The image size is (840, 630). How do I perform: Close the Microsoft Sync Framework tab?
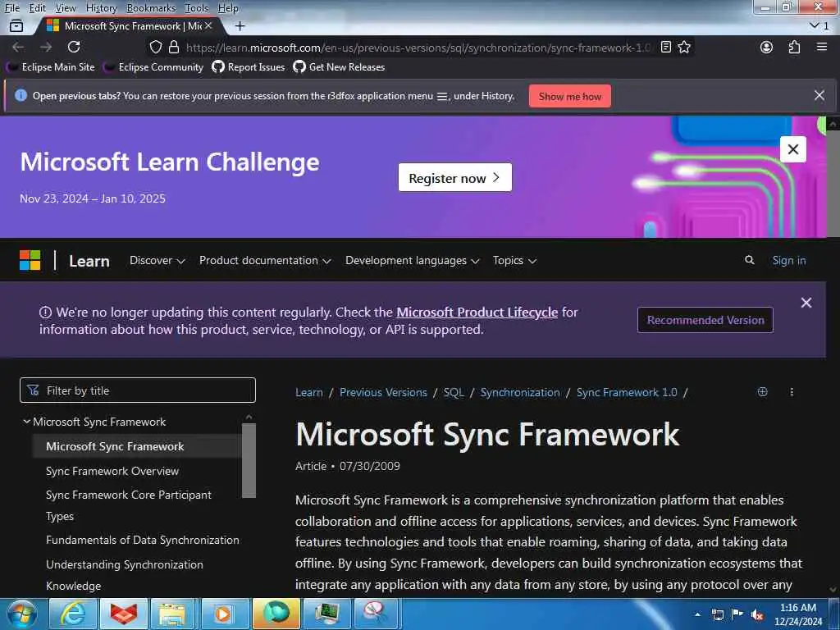click(x=208, y=25)
